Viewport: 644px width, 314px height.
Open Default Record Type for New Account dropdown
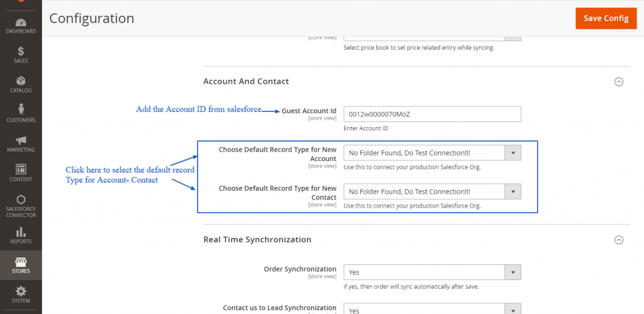pos(432,153)
